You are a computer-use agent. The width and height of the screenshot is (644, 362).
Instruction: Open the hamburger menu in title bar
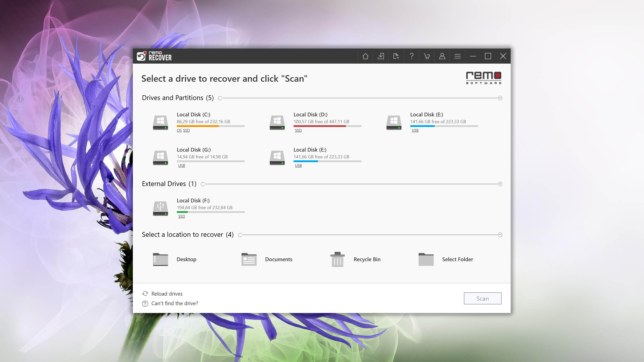click(x=457, y=56)
